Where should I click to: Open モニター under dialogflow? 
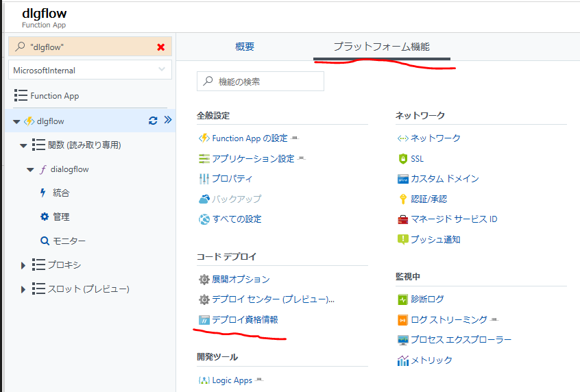69,241
